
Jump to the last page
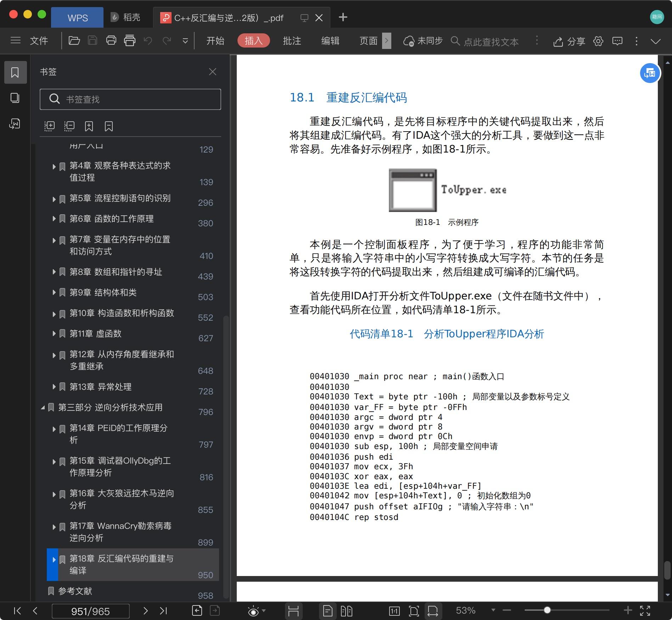pos(163,611)
